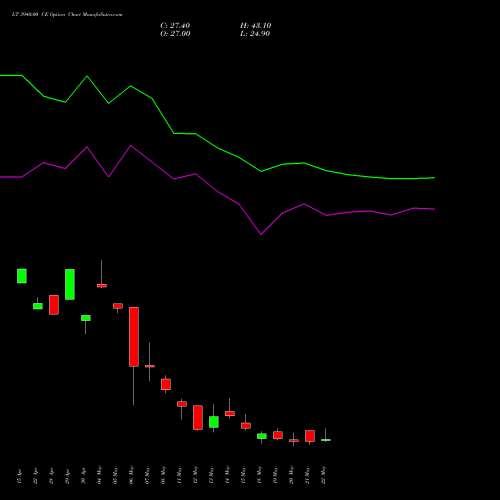Click the red candle above 12 May
The width and height of the screenshot is (500, 500).
point(198,417)
